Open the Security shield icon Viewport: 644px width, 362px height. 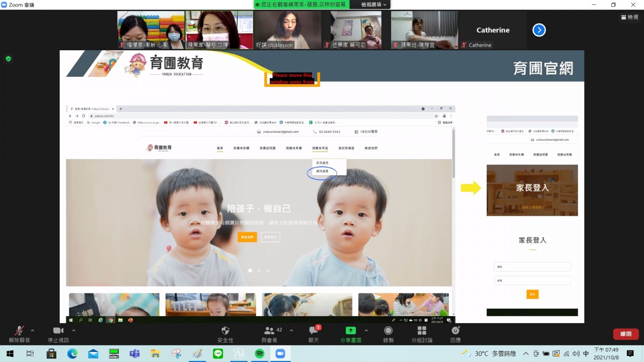pos(225,331)
